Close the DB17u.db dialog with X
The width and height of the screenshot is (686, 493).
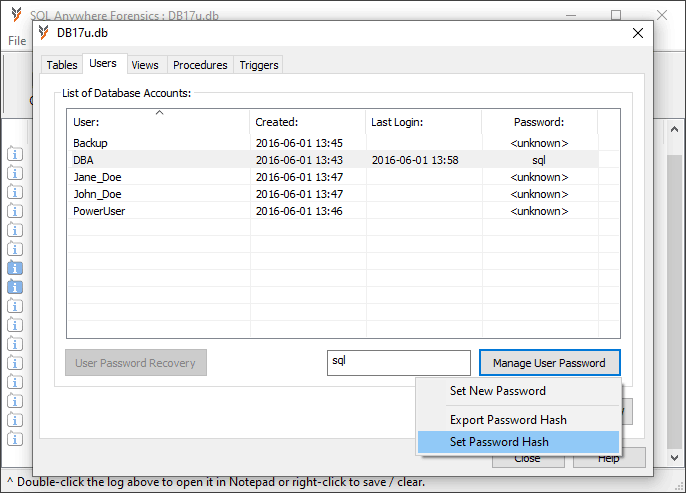click(637, 33)
